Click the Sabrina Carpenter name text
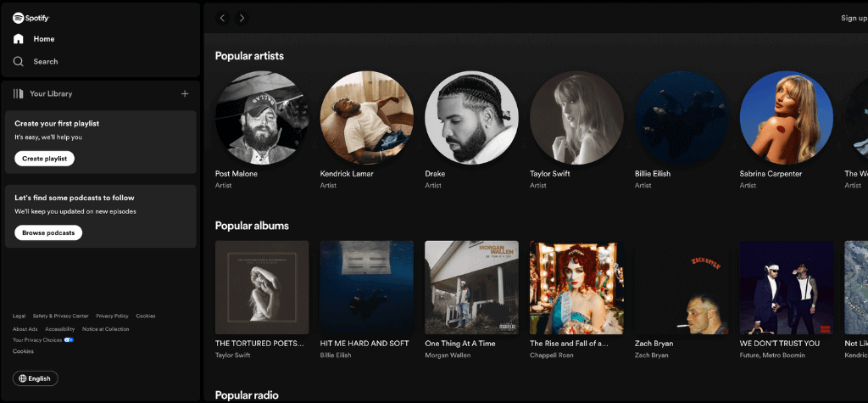The width and height of the screenshot is (868, 403). pyautogui.click(x=771, y=174)
